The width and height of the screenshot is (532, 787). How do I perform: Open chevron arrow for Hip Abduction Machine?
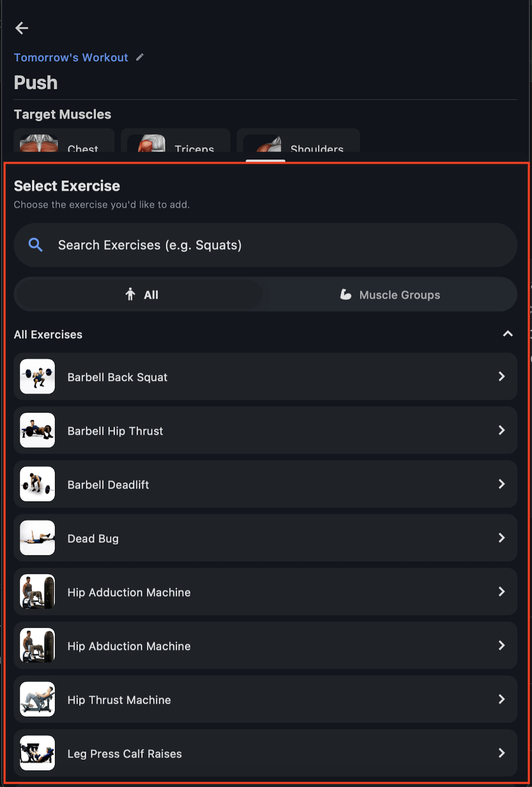point(502,645)
